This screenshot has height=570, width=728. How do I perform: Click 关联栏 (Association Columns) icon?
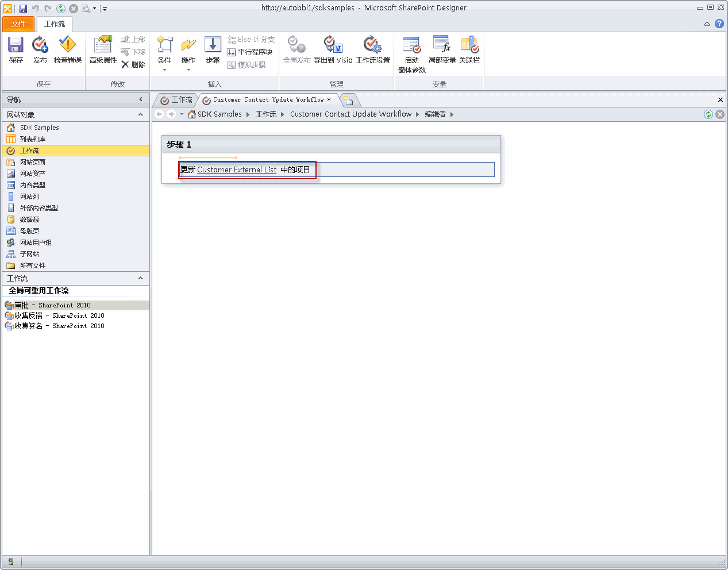pos(469,50)
